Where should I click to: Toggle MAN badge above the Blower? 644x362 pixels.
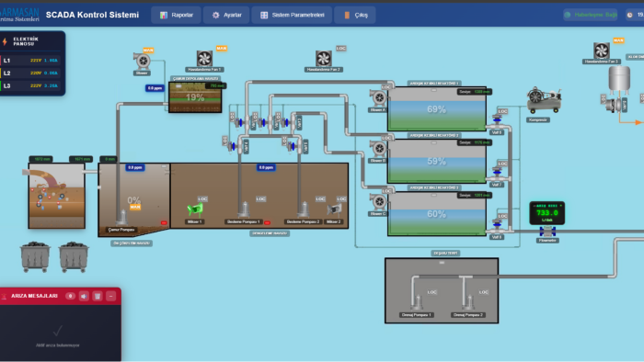coord(148,50)
